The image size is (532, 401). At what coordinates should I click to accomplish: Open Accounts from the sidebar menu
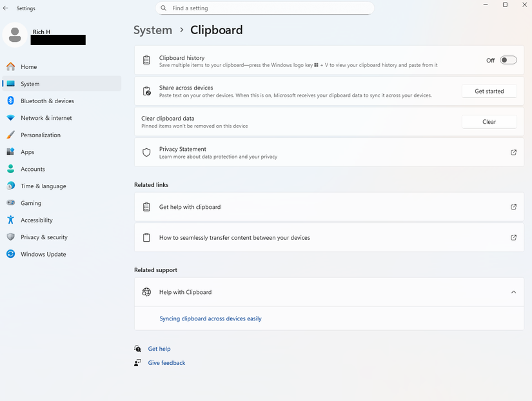(x=34, y=168)
